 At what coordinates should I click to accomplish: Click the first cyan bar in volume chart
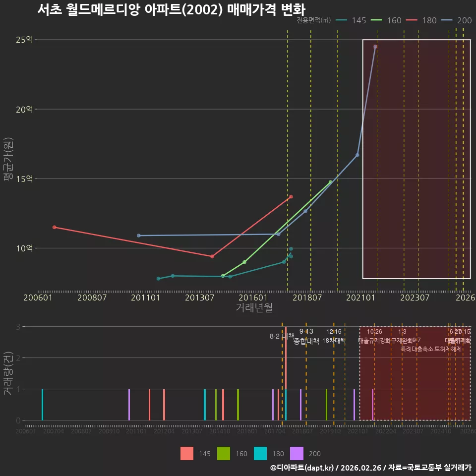click(x=42, y=405)
